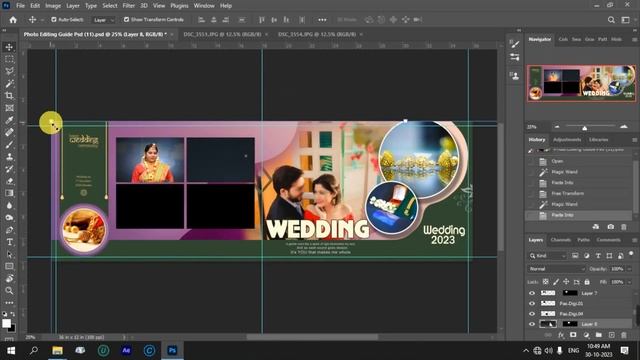
Task: Select the Hand tool
Action: 9,278
